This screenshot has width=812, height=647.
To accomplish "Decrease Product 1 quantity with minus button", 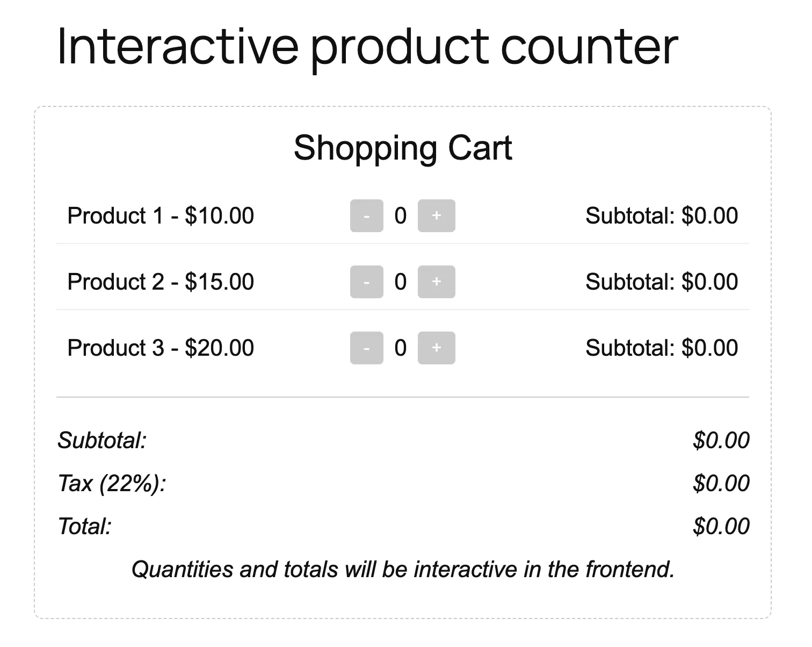I will click(x=366, y=216).
